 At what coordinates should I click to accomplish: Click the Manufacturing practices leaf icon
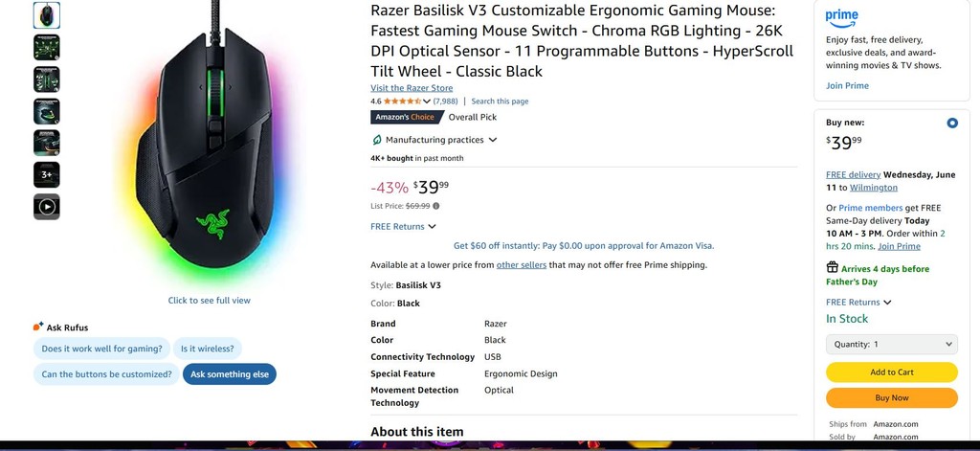click(x=377, y=140)
